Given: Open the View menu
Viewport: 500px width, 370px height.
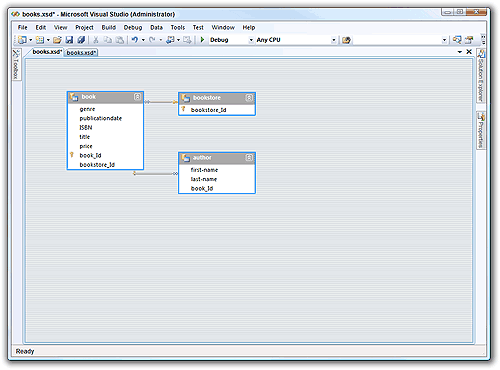Looking at the screenshot, I should click(x=60, y=27).
